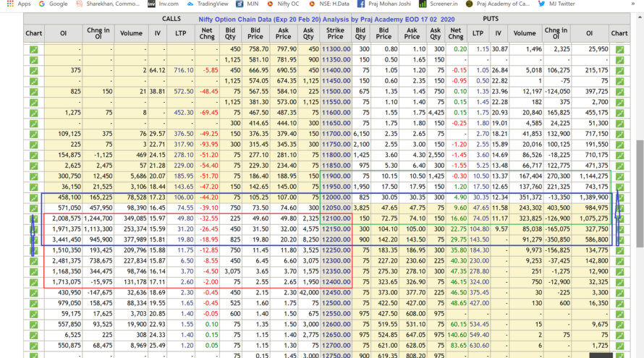The width and height of the screenshot is (644, 358).
Task: Open calls chart icon for strike 12500.00
Action: (34, 304)
